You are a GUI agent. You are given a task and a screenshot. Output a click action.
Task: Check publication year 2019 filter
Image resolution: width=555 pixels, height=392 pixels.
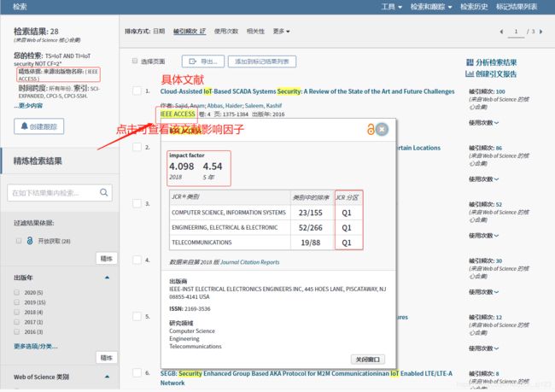[x=16, y=302]
